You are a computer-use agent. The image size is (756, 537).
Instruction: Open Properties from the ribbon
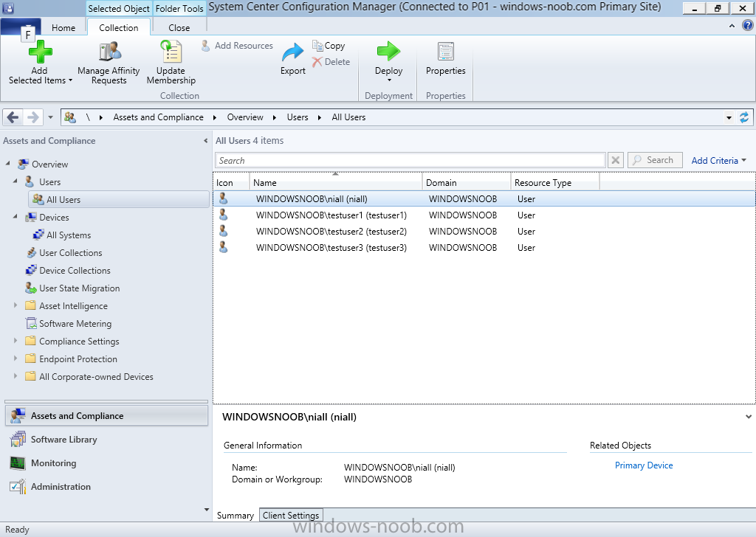click(x=445, y=59)
